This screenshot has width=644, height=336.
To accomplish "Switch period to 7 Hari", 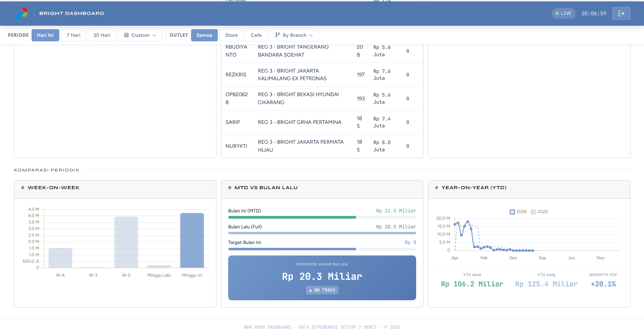I will pos(74,35).
